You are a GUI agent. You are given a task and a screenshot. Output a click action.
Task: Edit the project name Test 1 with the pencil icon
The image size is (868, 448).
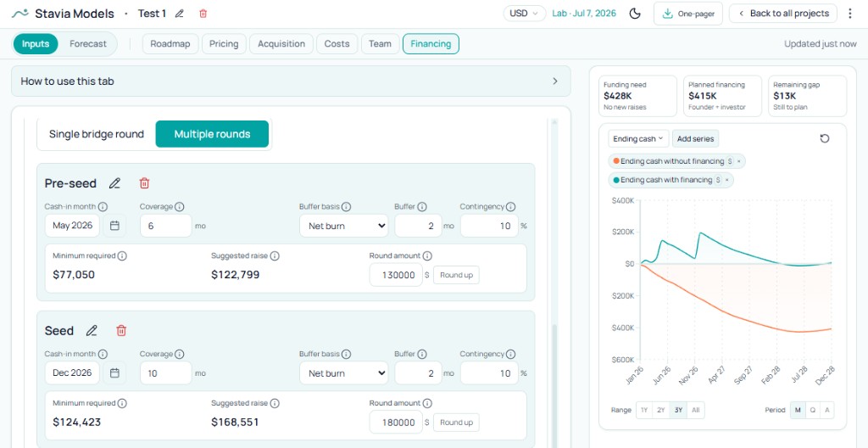(179, 14)
